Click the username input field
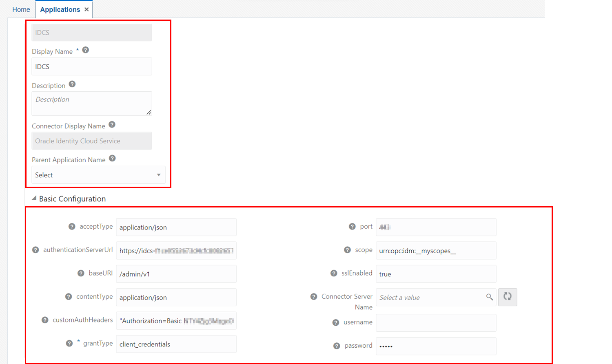Screen dimensions: 612x364 (436, 322)
